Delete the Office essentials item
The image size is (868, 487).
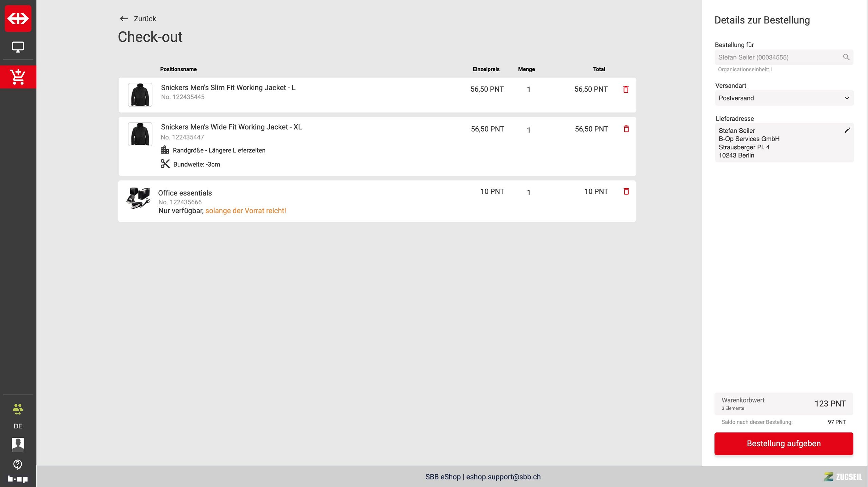click(626, 191)
